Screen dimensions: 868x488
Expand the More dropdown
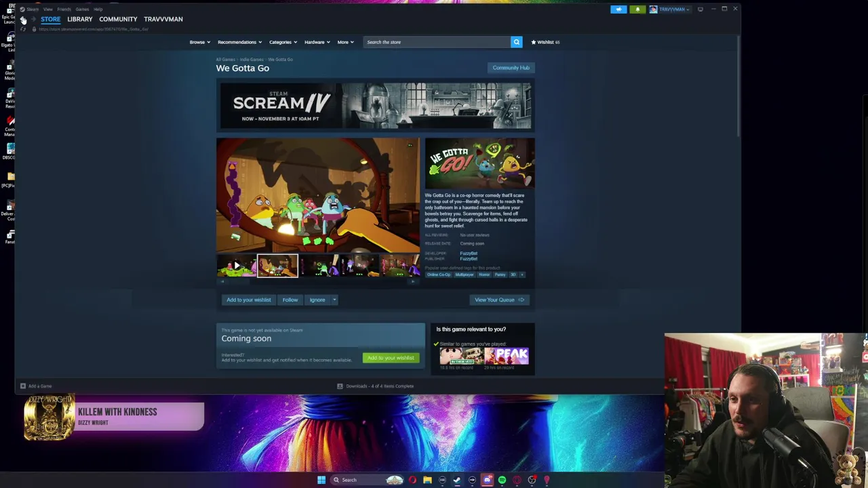pos(345,42)
